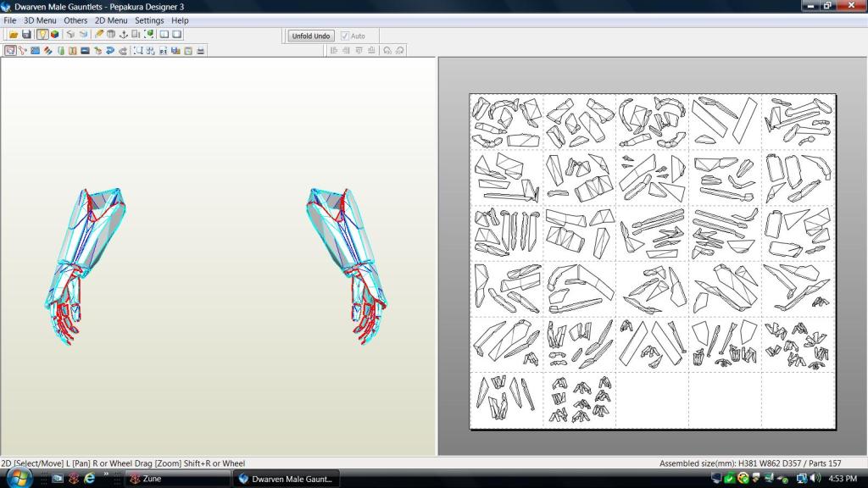Screen dimensions: 868x488
Task: Click the anchor icon
Action: click(x=124, y=34)
